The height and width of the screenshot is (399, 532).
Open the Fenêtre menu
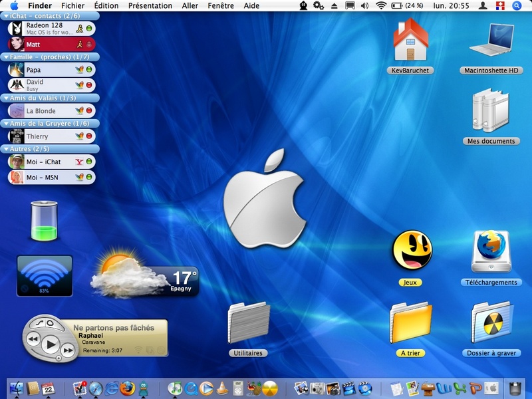pyautogui.click(x=221, y=5)
